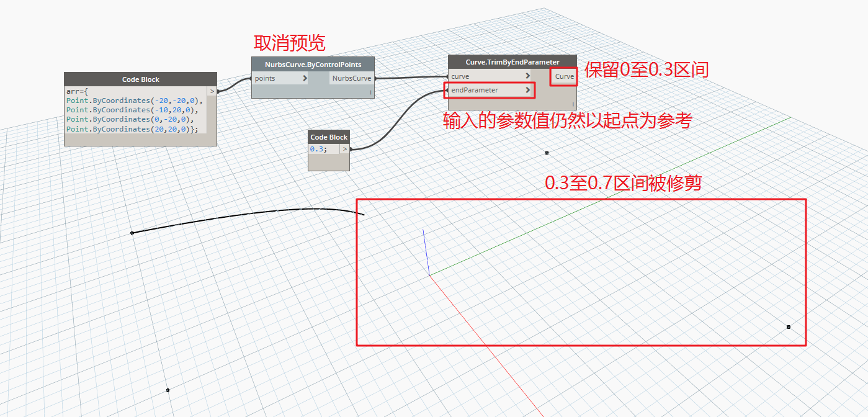
Task: Click the output arrow of the arr Code Block
Action: (212, 91)
